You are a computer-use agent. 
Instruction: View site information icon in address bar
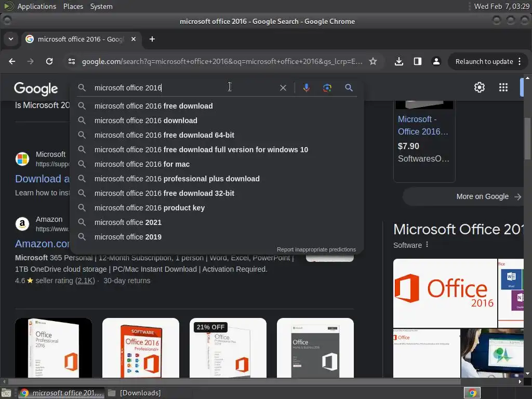point(72,61)
